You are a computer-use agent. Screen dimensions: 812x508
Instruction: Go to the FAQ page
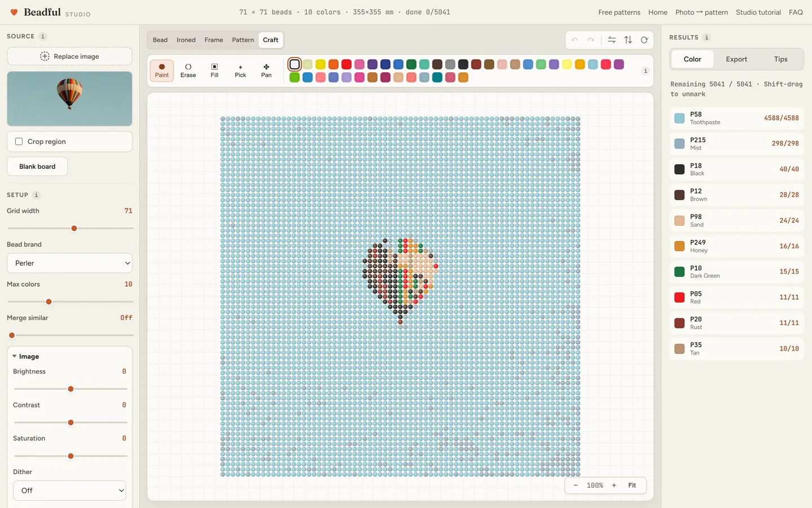[796, 12]
